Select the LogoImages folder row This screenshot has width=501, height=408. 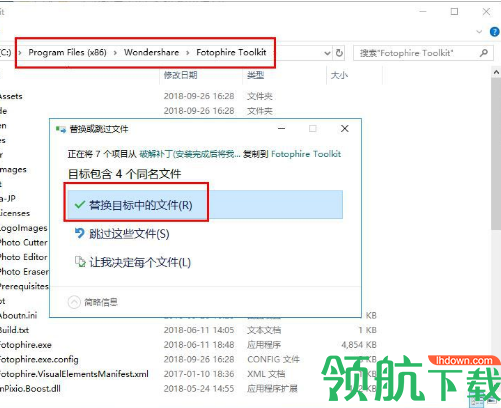(x=24, y=228)
